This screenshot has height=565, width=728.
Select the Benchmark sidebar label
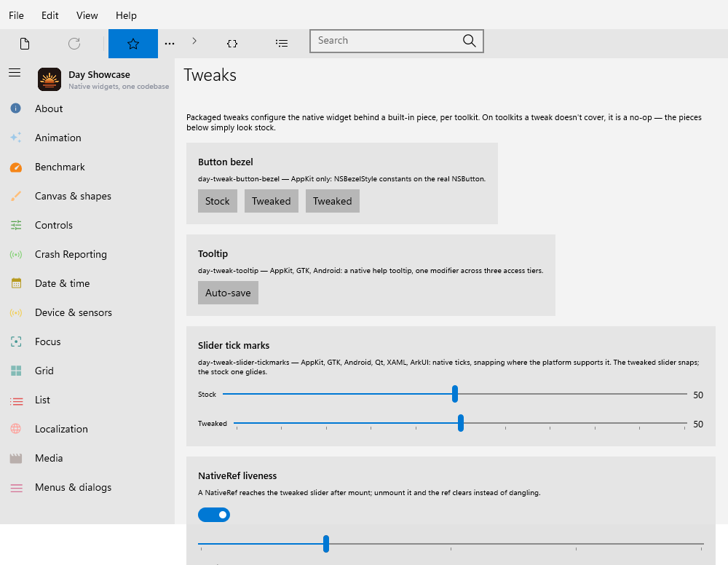[x=60, y=167]
